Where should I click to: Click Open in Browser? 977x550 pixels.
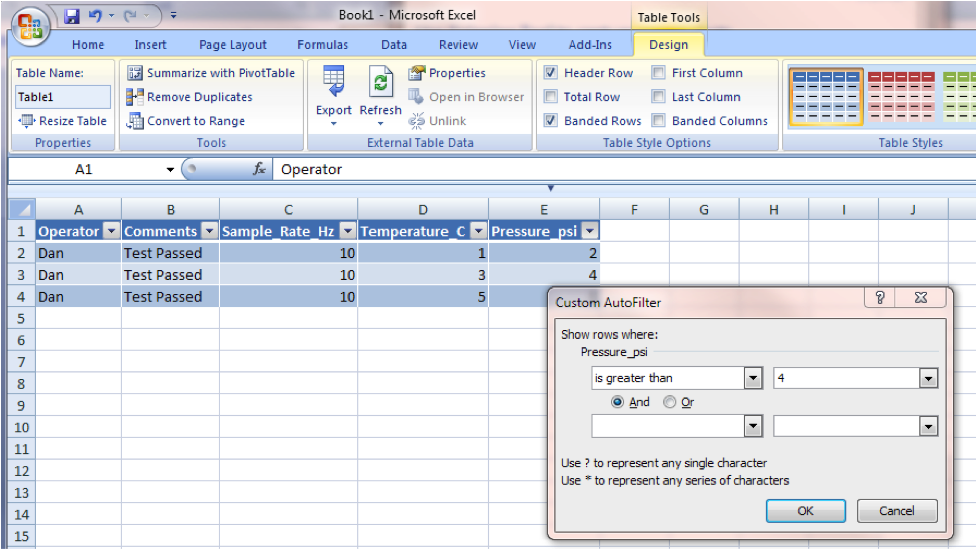(467, 97)
